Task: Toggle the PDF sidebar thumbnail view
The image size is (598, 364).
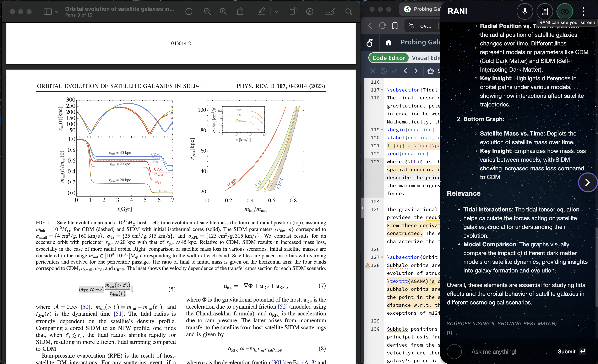Action: 48,11
